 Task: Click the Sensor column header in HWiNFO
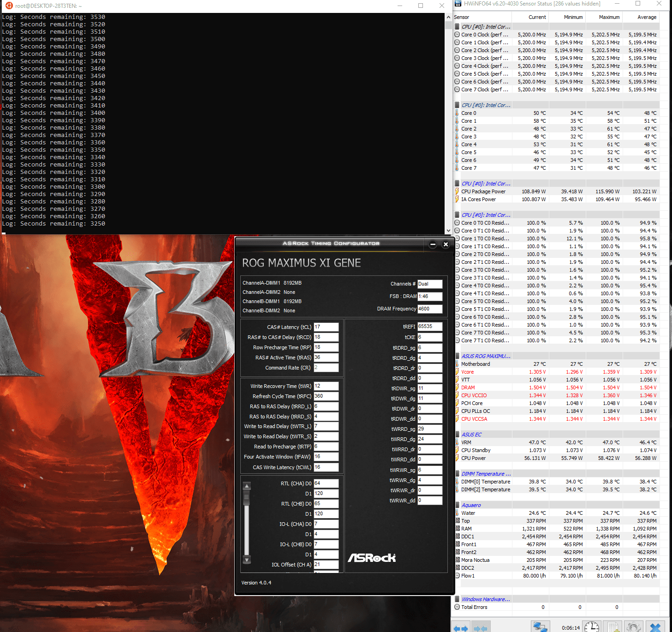point(482,17)
